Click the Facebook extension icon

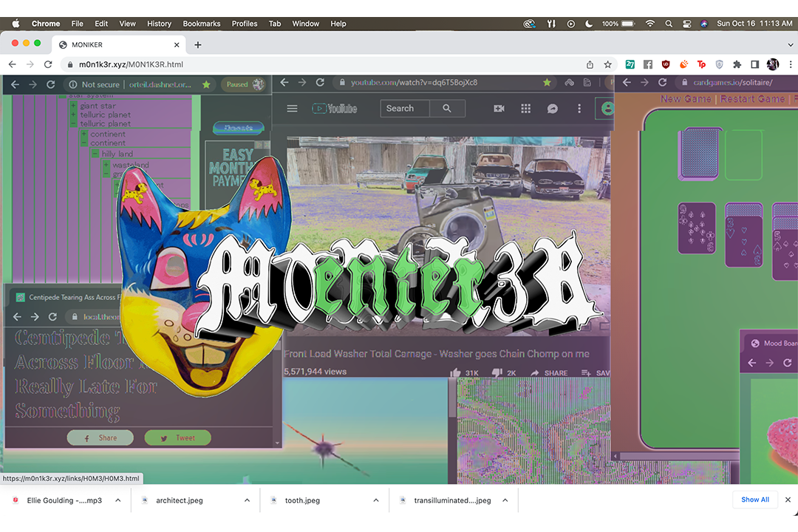648,64
